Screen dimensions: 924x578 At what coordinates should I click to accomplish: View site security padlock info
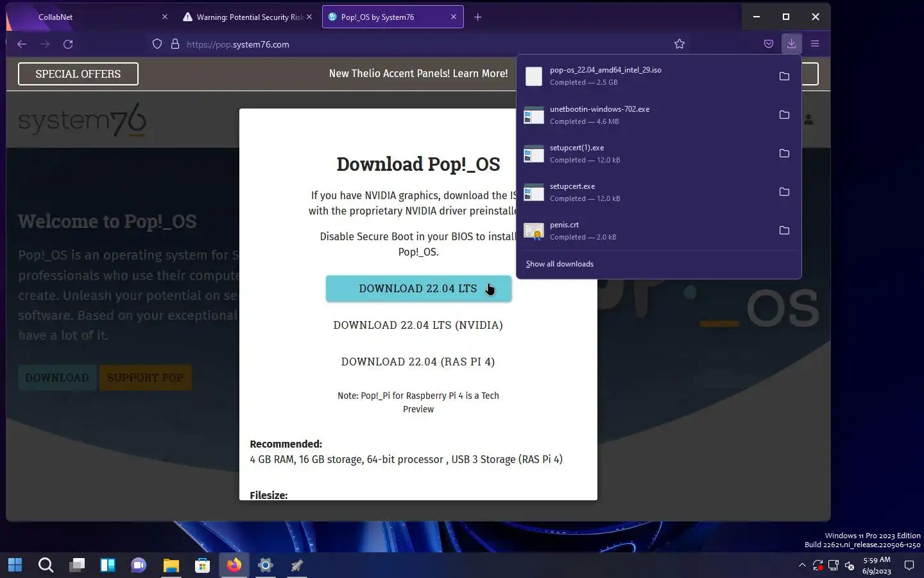click(175, 44)
